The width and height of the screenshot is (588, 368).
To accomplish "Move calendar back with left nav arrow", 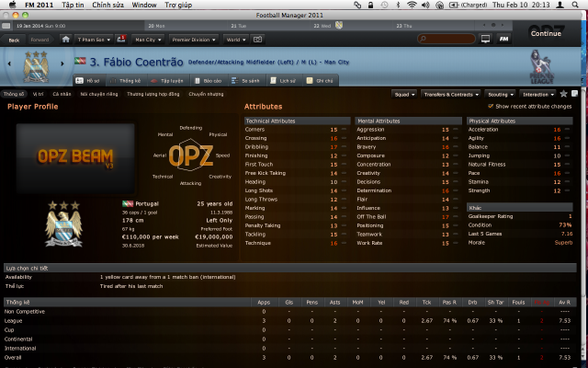I will click(484, 25).
